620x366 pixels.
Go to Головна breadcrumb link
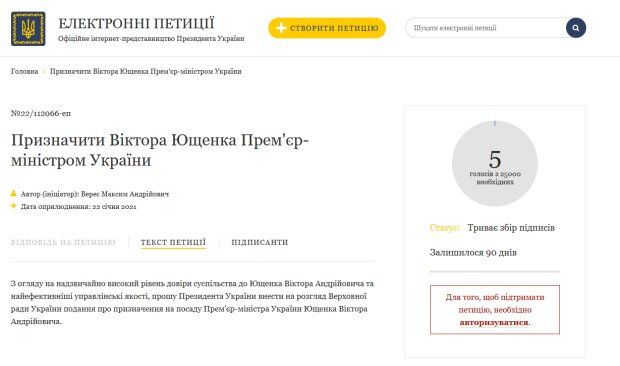pos(25,72)
